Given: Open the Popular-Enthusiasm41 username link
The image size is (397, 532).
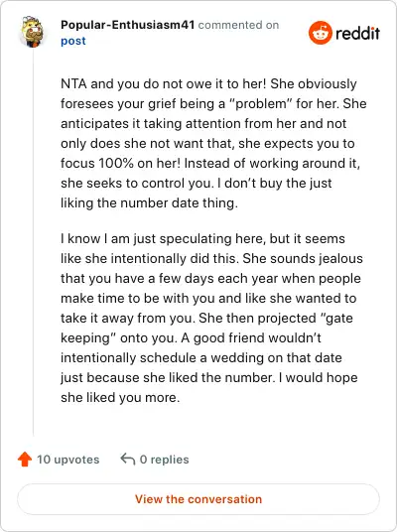Looking at the screenshot, I should pyautogui.click(x=128, y=25).
